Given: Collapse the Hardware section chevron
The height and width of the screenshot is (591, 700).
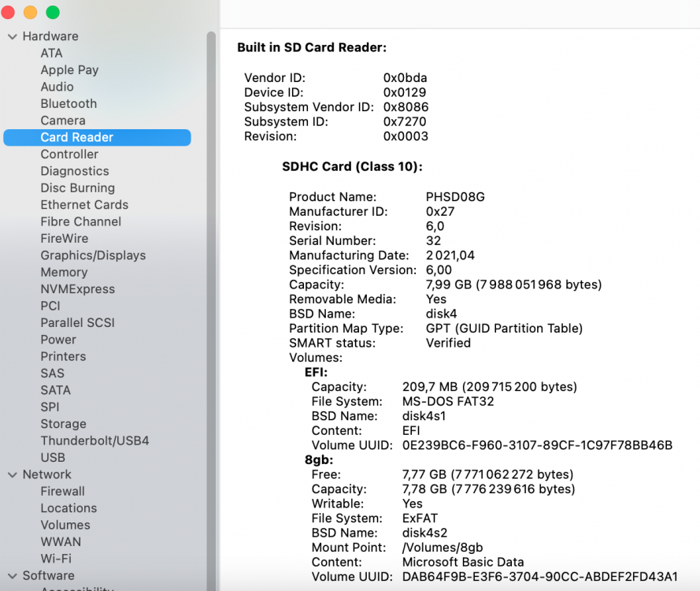Looking at the screenshot, I should tap(13, 36).
